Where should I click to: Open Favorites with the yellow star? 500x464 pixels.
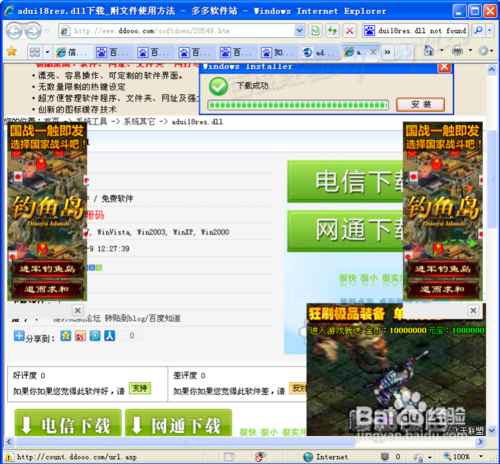click(12, 52)
